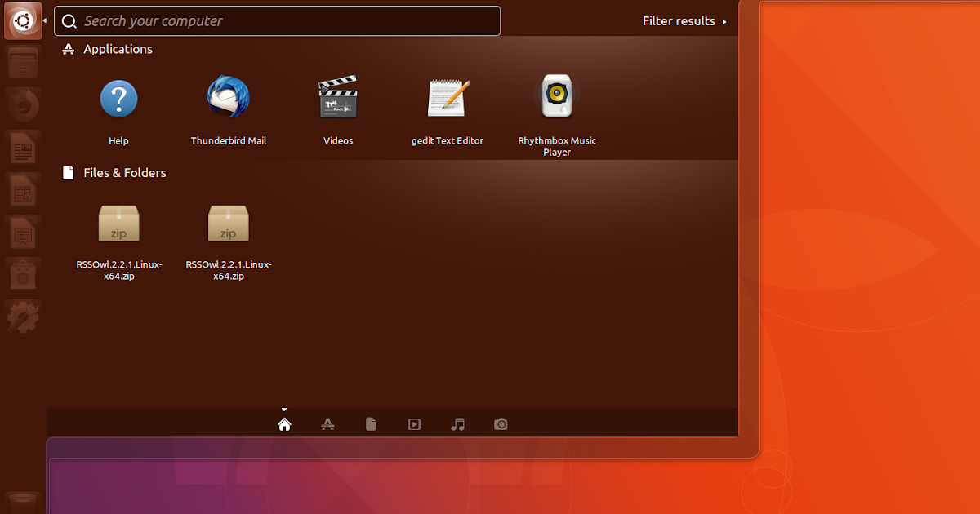Expand the Files & Folders header
This screenshot has width=980, height=514.
tap(114, 173)
